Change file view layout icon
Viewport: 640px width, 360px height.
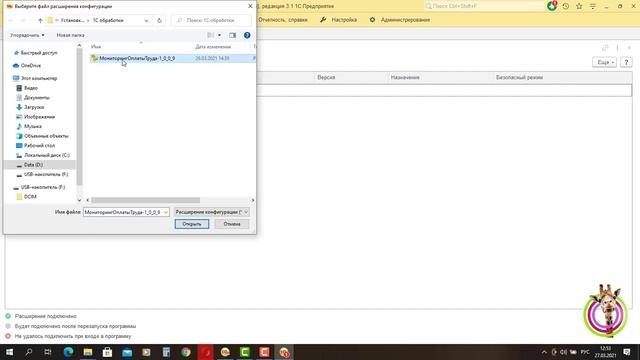coord(211,35)
